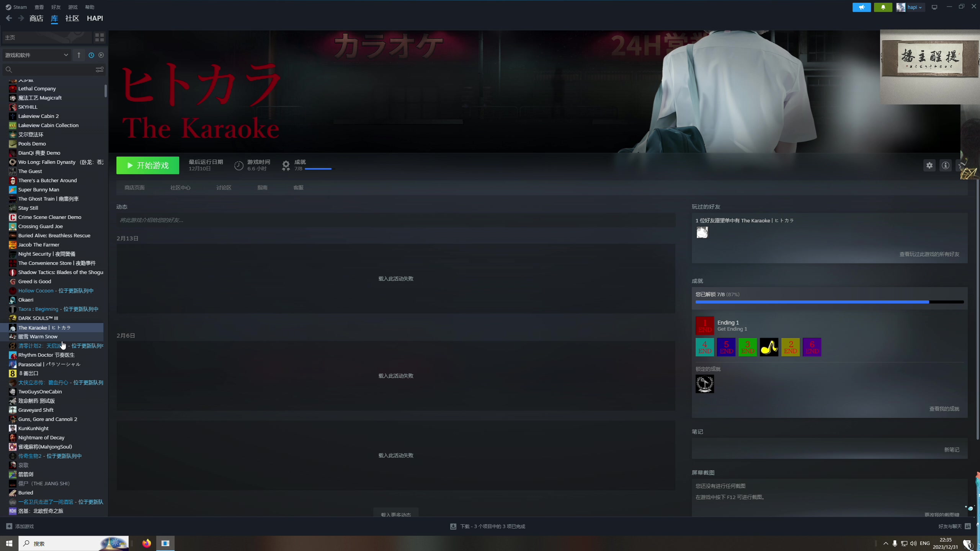Viewport: 980px width, 551px height.
Task: Click the achievements progress bar
Action: [829, 302]
